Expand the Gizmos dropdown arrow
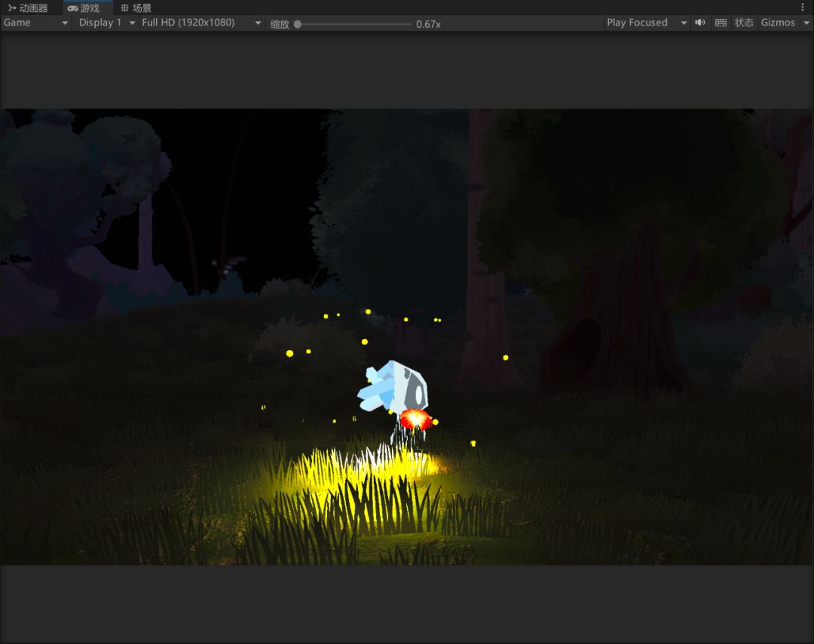Viewport: 814px width, 644px height. (806, 23)
